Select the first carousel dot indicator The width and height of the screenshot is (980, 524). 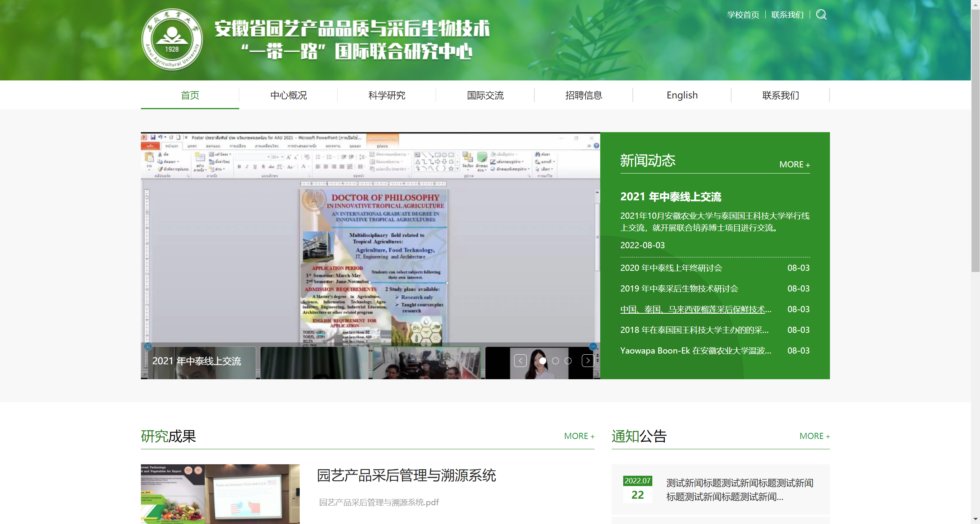[542, 361]
